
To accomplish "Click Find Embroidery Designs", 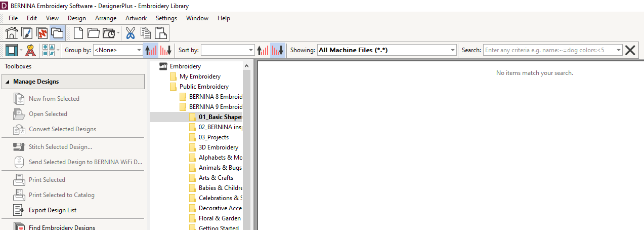I will click(x=62, y=227).
